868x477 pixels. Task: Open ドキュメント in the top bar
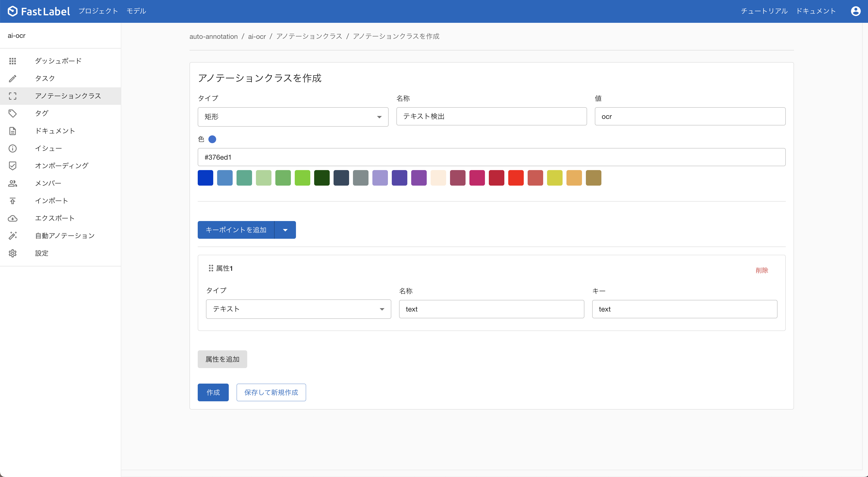816,11
